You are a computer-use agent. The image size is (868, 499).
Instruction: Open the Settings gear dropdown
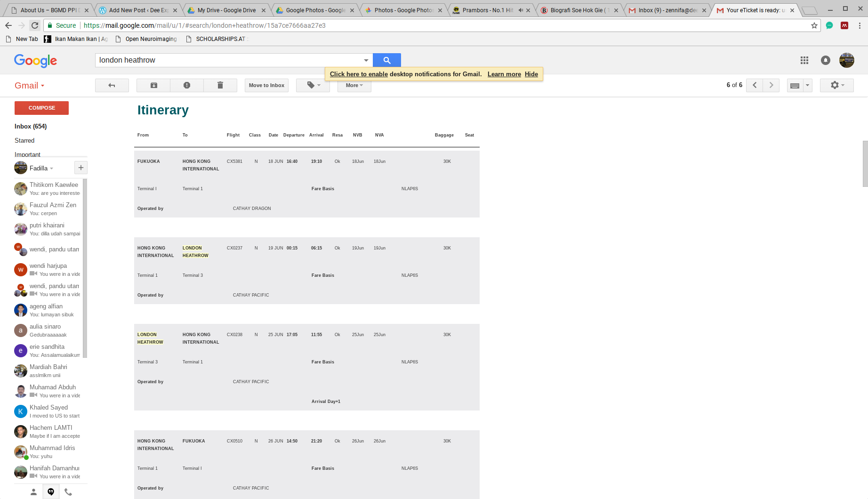(836, 85)
